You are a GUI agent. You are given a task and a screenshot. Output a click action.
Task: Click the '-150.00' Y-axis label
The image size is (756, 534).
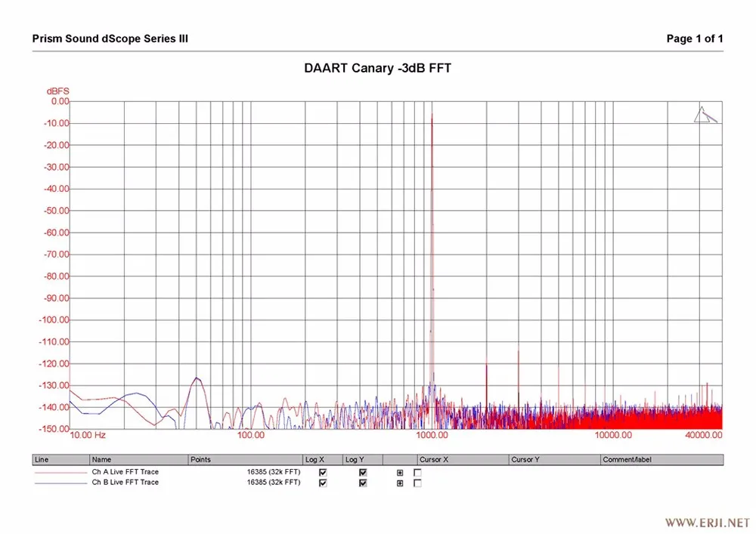click(x=54, y=428)
